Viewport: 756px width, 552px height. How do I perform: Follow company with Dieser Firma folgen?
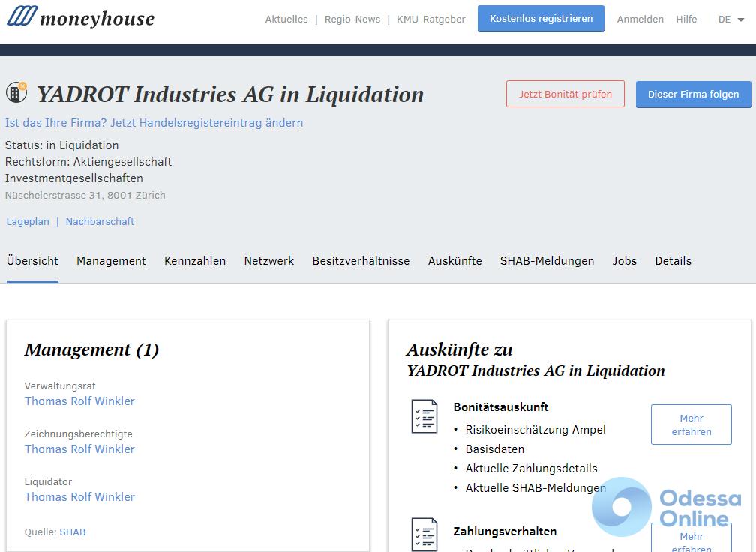pyautogui.click(x=693, y=94)
